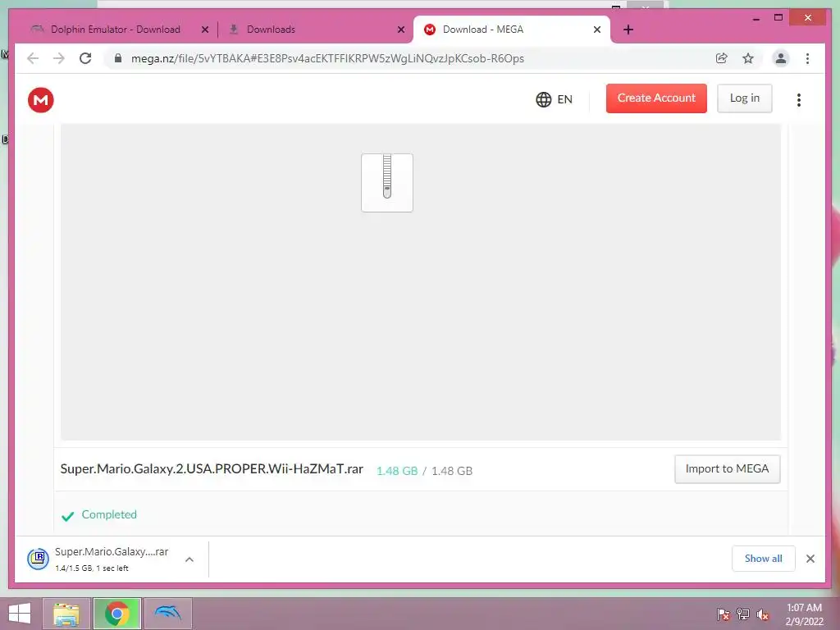Focus the mega.nz address bar URL
The height and width of the screenshot is (630, 840).
pyautogui.click(x=327, y=58)
